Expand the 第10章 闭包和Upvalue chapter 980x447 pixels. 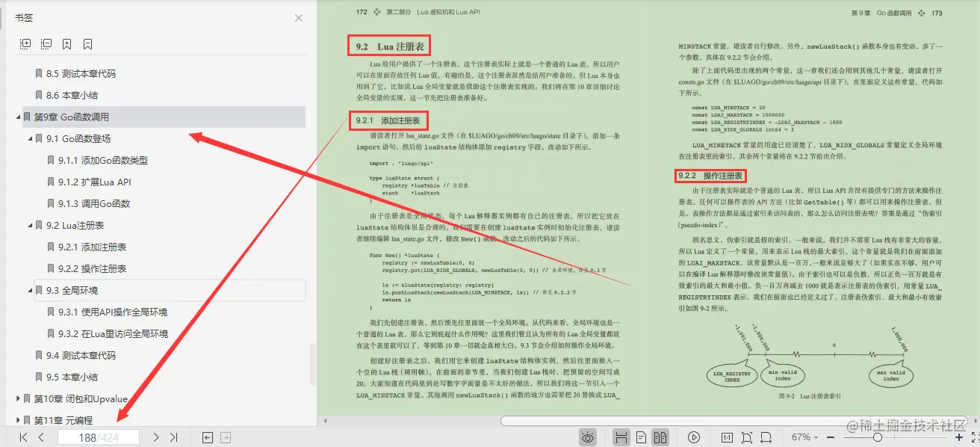coord(19,398)
